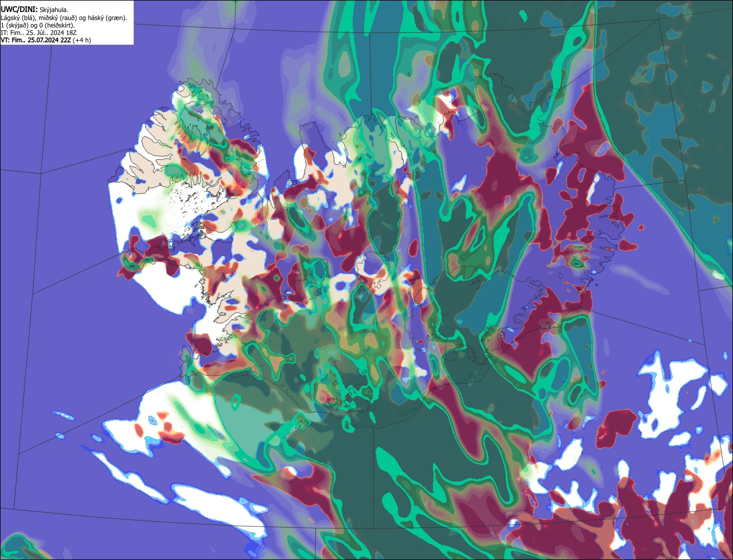Click the 'Lágský (blá), miðský (rauð) og háský (græn).' line
This screenshot has width=733, height=560.
(x=64, y=18)
